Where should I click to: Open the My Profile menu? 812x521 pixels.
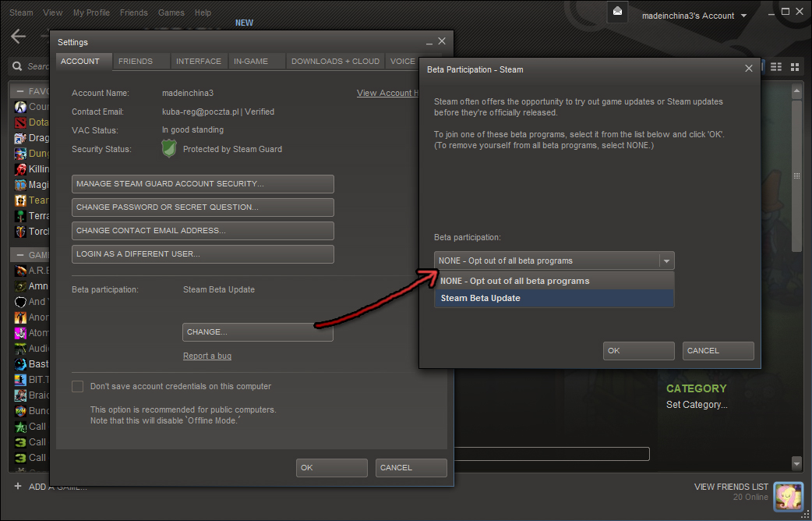[91, 12]
